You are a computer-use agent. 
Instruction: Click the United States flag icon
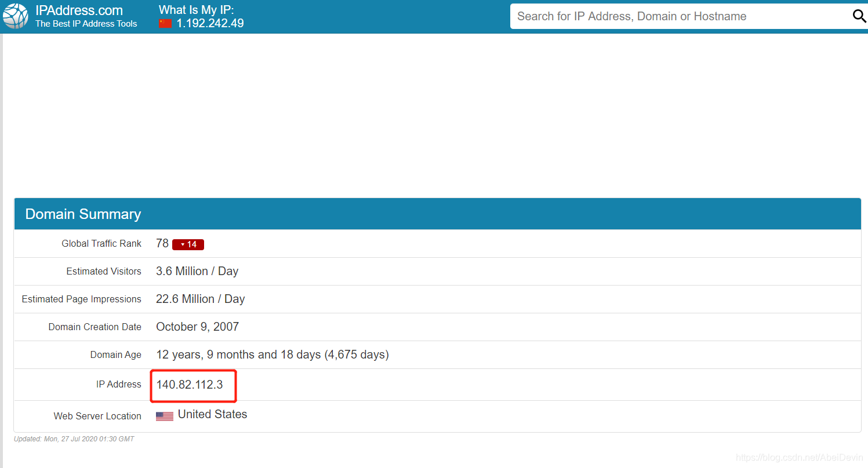click(165, 416)
